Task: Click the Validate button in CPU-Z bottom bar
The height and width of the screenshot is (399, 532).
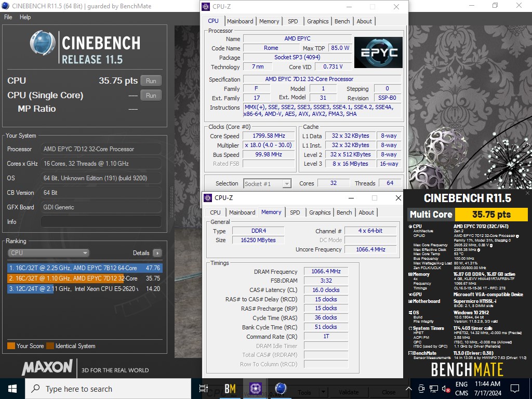Action: point(349,393)
